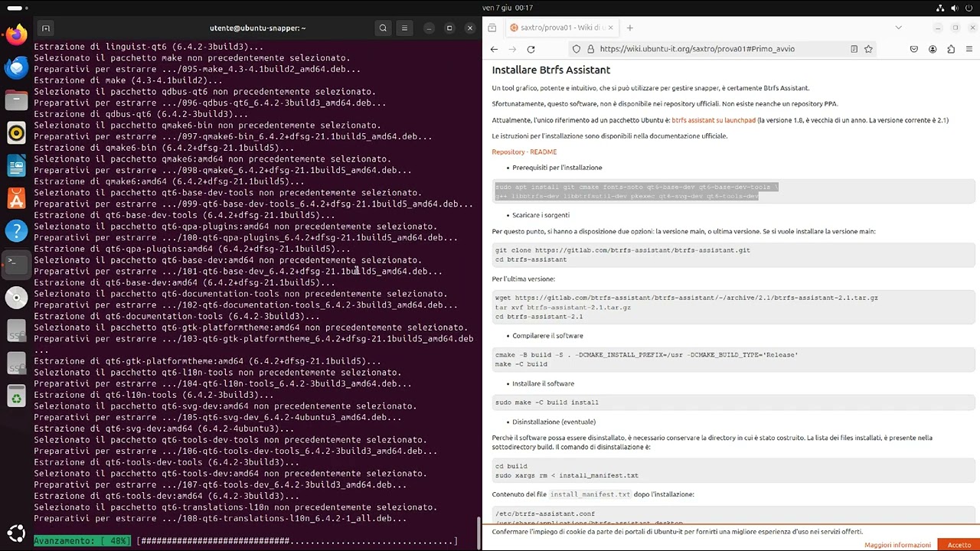Image resolution: width=980 pixels, height=551 pixels.
Task: Click the Activities indicator in the top bar
Action: pyautogui.click(x=16, y=8)
